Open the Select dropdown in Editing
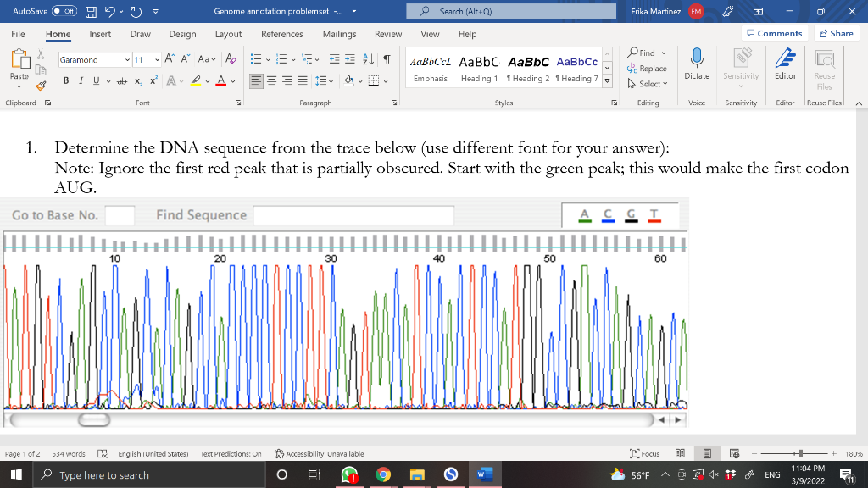Screen dimensions: 868x488 (648, 84)
